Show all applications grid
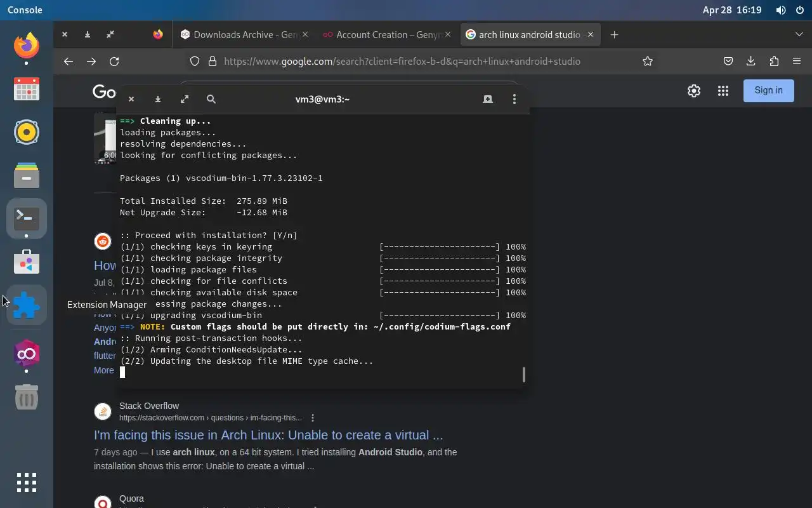 pos(27,483)
